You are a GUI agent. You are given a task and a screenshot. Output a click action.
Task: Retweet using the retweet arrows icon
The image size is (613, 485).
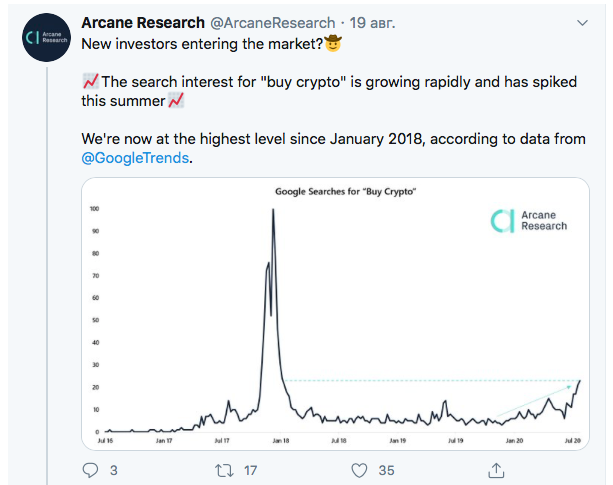(227, 469)
